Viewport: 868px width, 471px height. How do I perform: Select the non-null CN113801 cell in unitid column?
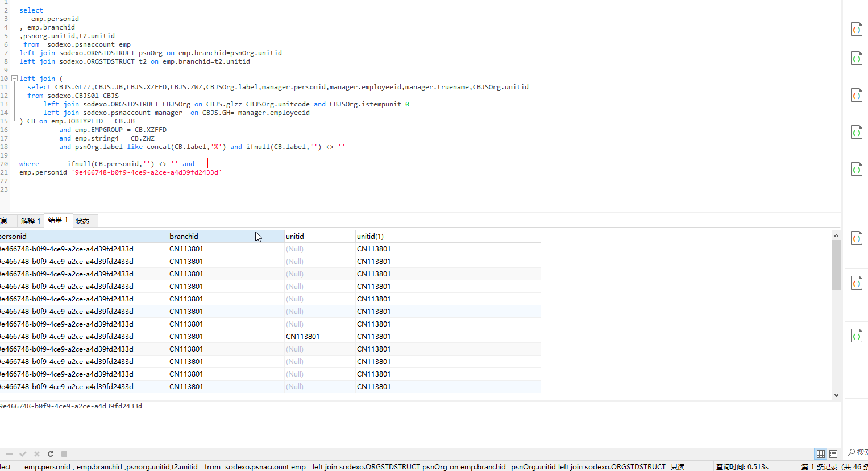[x=303, y=336]
